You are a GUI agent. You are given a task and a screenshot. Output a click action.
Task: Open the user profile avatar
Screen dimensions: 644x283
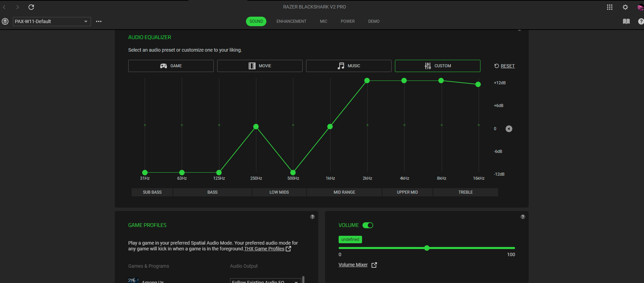tap(641, 7)
